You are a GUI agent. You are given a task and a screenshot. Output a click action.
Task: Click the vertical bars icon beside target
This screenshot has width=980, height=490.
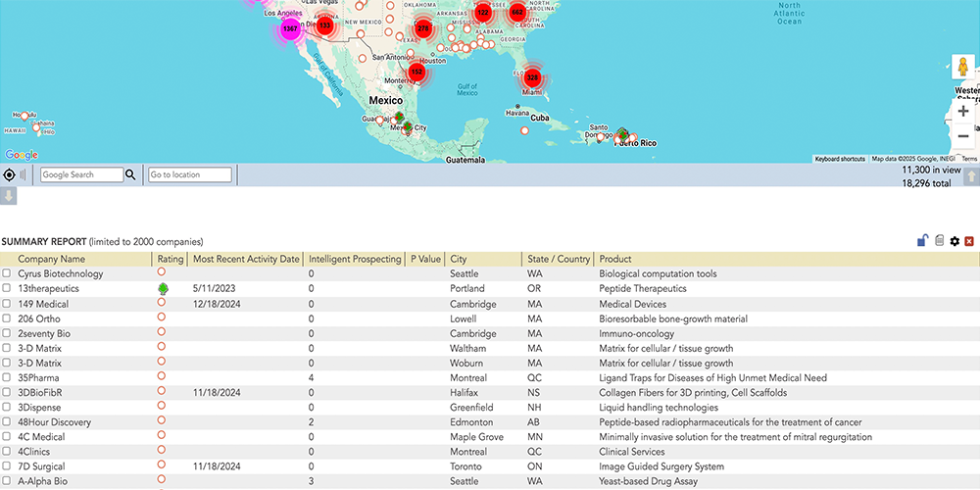[24, 175]
